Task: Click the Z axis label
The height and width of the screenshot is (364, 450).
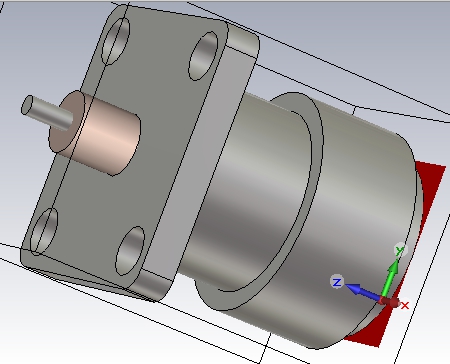Action: pyautogui.click(x=337, y=282)
